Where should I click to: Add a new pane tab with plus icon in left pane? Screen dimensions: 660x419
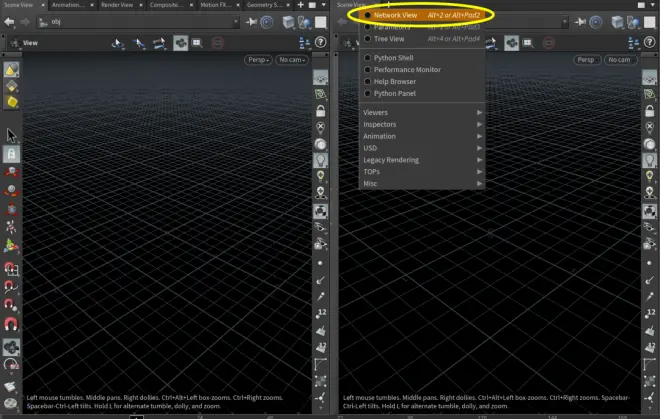point(301,5)
